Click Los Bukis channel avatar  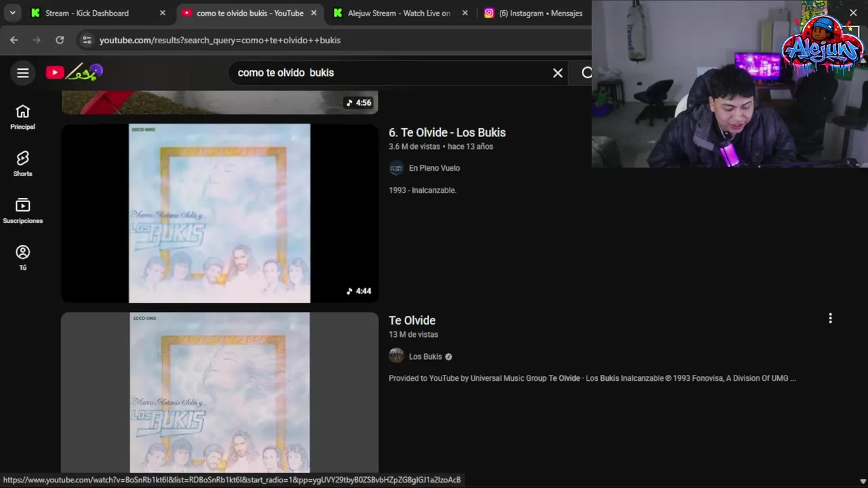click(x=396, y=356)
